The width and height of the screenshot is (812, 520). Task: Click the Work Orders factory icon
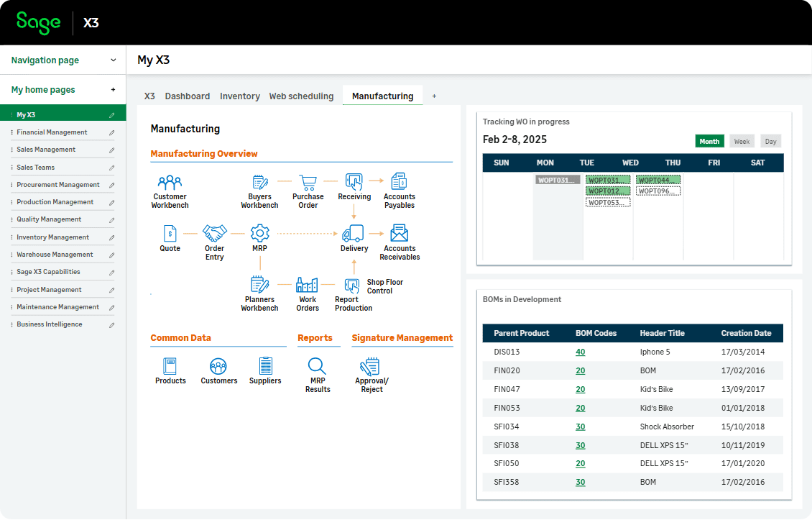(308, 285)
